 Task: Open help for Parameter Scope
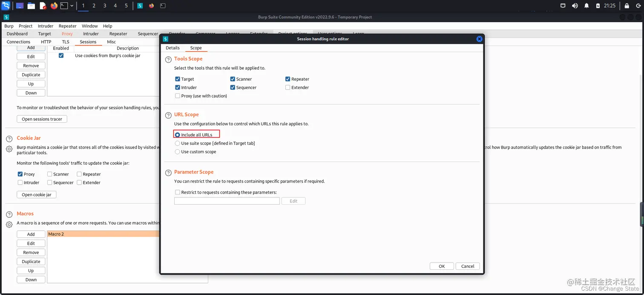tap(168, 173)
